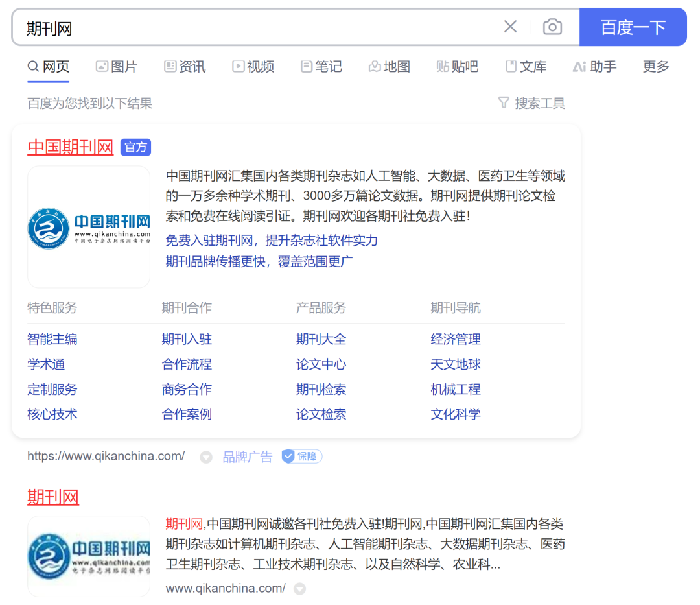This screenshot has width=700, height=605.
Task: Switch to the 图片 tab
Action: (x=117, y=67)
